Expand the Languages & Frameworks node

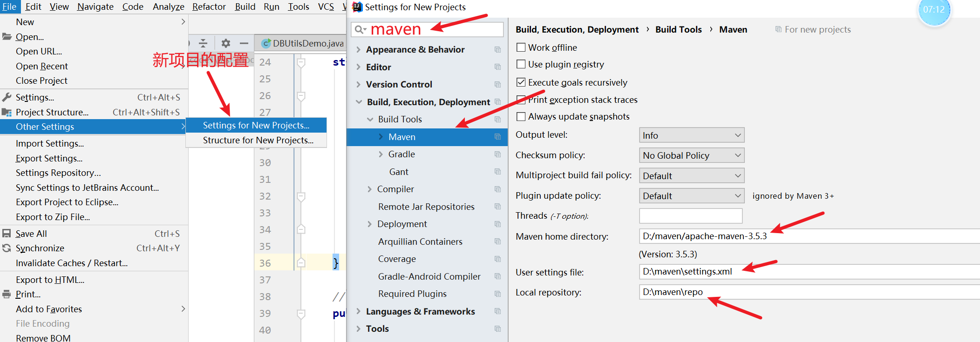click(x=358, y=311)
